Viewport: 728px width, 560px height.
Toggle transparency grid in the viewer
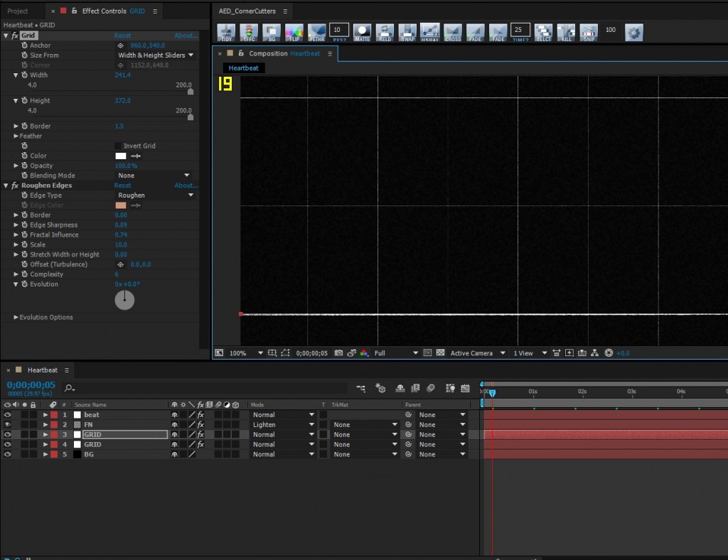point(440,353)
